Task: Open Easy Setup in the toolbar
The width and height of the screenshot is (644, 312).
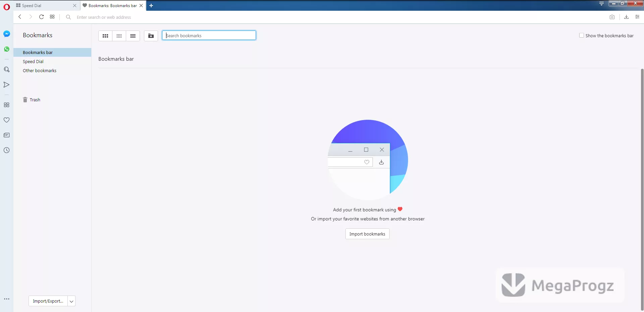Action: (637, 17)
